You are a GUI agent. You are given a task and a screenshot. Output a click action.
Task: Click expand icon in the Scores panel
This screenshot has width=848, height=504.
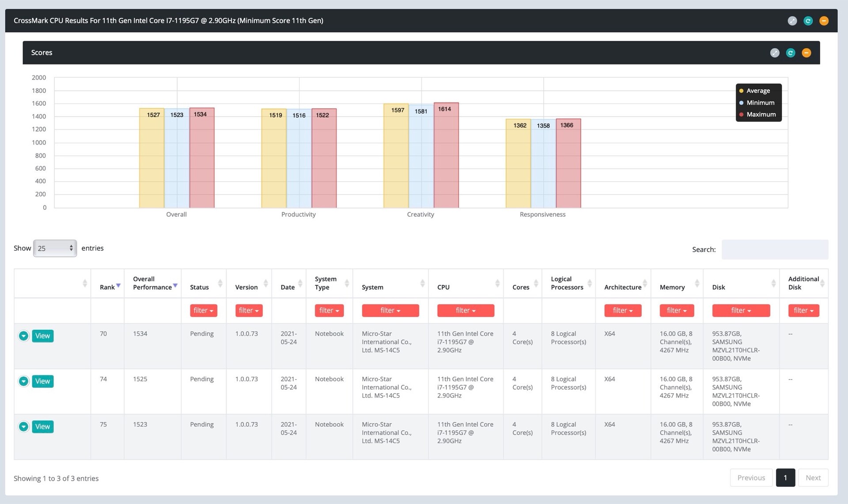(x=775, y=53)
